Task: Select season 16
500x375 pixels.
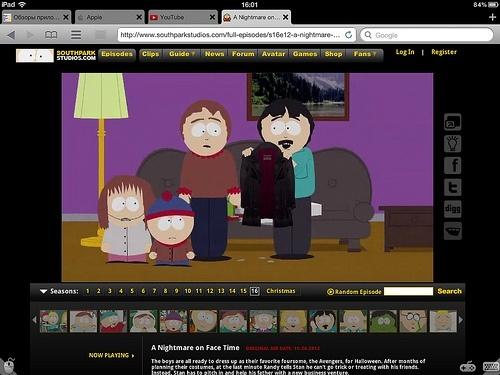Action: coord(255,291)
